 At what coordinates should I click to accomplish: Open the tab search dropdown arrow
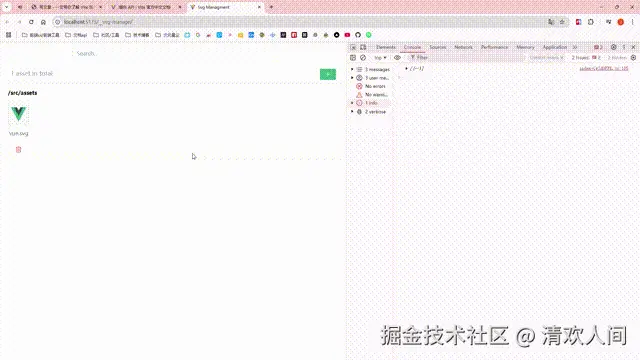point(7,7)
